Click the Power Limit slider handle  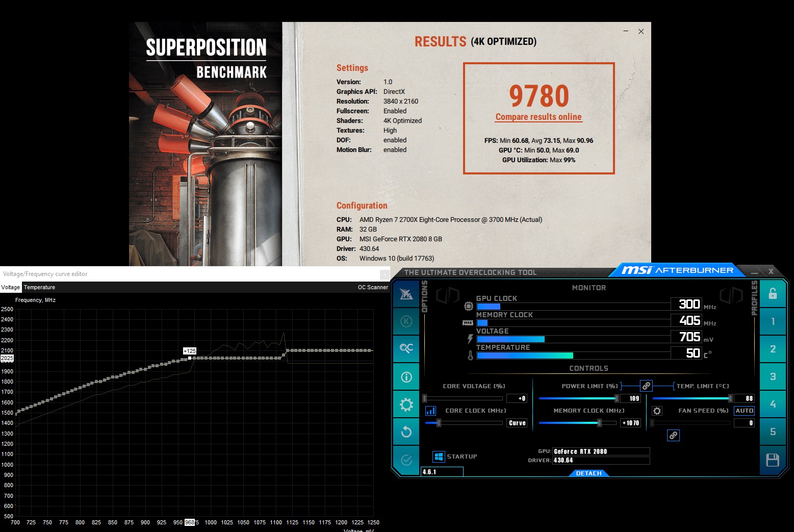pos(617,398)
